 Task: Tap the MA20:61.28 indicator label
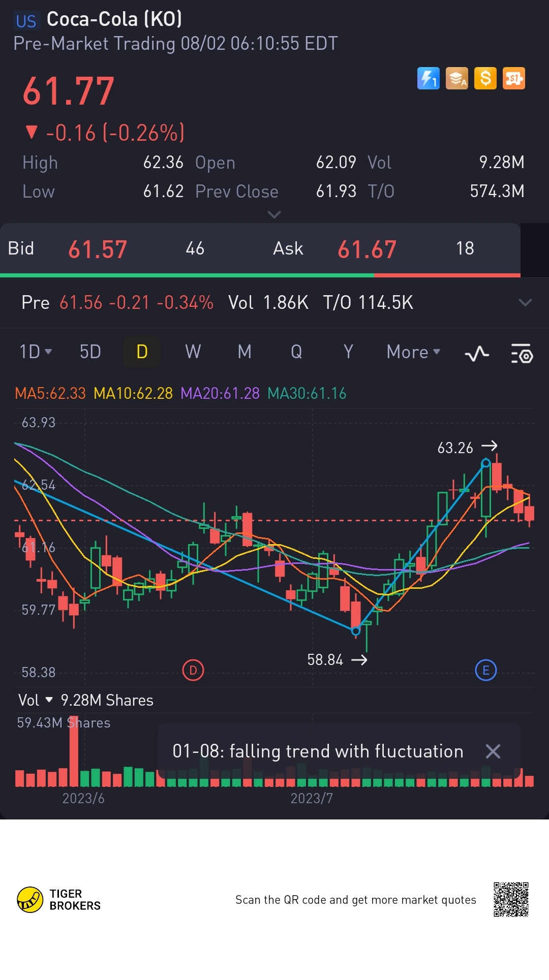tap(220, 393)
